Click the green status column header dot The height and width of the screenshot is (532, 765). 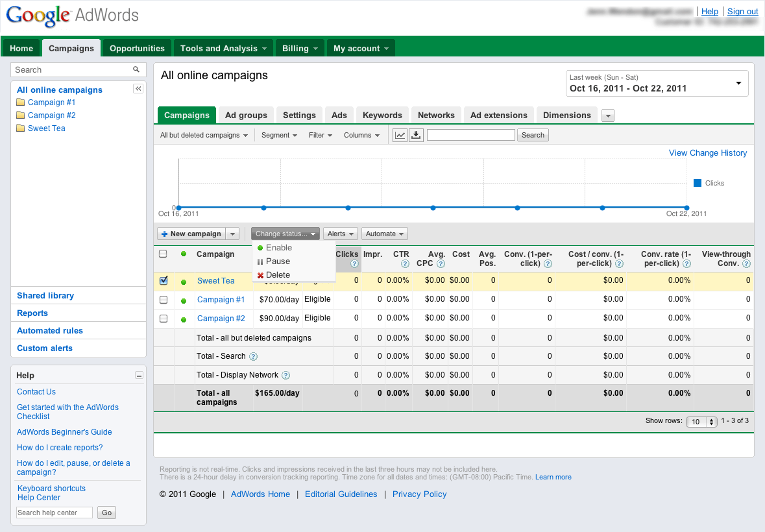(184, 254)
